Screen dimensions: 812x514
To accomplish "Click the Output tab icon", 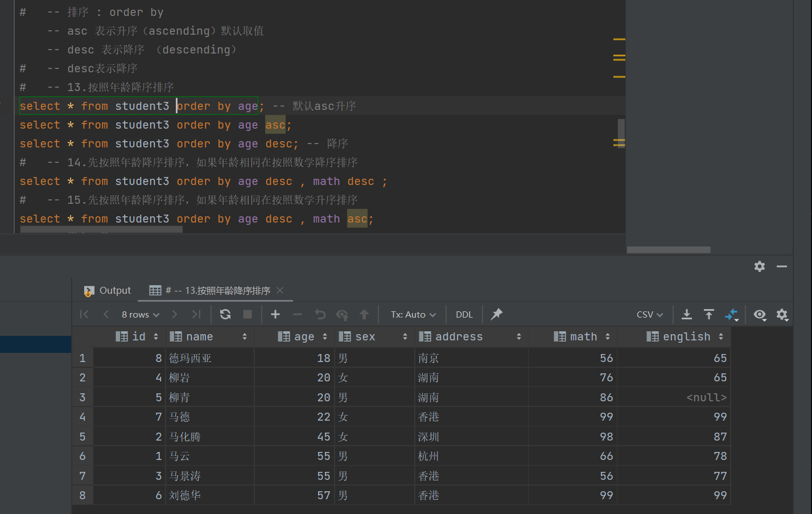I will click(89, 291).
